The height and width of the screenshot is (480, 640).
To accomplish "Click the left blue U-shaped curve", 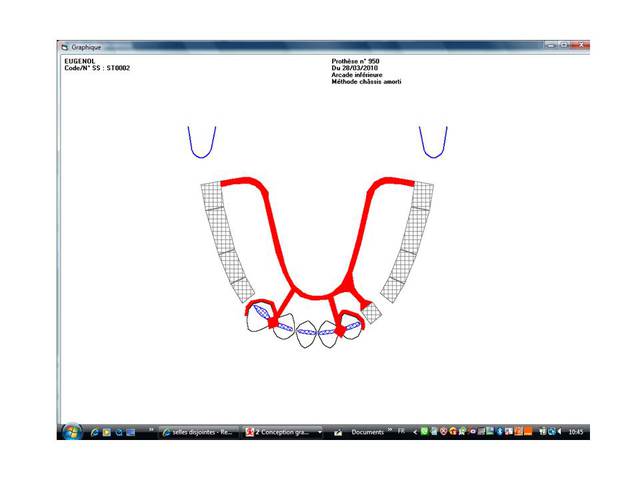I will 203,143.
